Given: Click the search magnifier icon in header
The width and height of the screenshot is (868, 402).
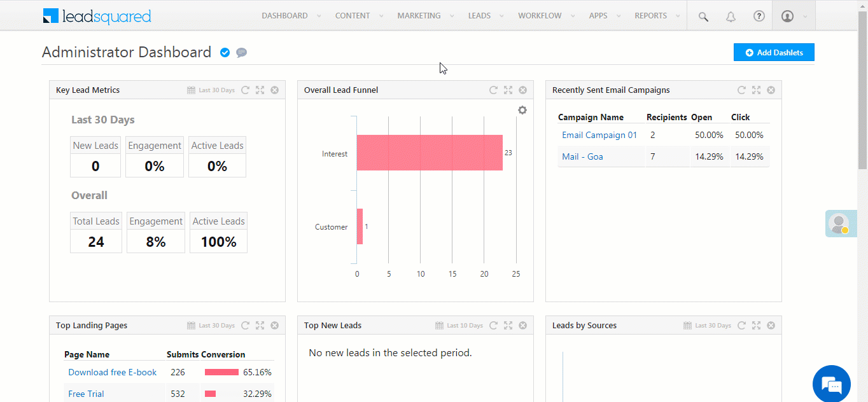Looking at the screenshot, I should pyautogui.click(x=703, y=17).
